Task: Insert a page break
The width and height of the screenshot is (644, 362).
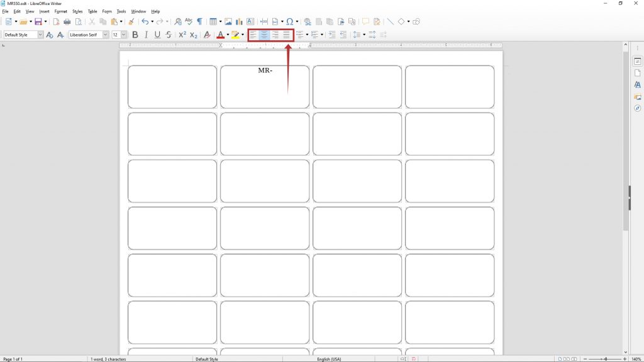Action: point(264,22)
